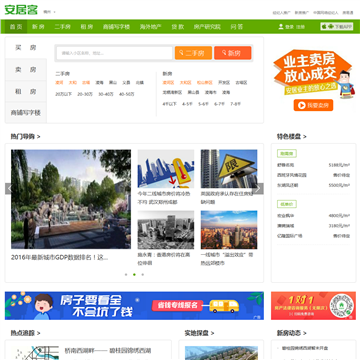Open 问答 in navigation bar
The height and width of the screenshot is (360, 360).
click(x=237, y=27)
